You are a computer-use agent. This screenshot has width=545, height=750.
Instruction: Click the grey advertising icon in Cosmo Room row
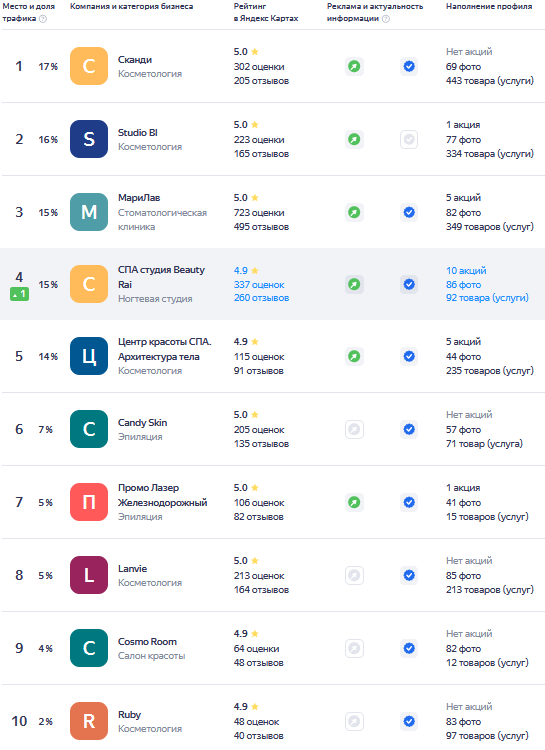point(354,648)
